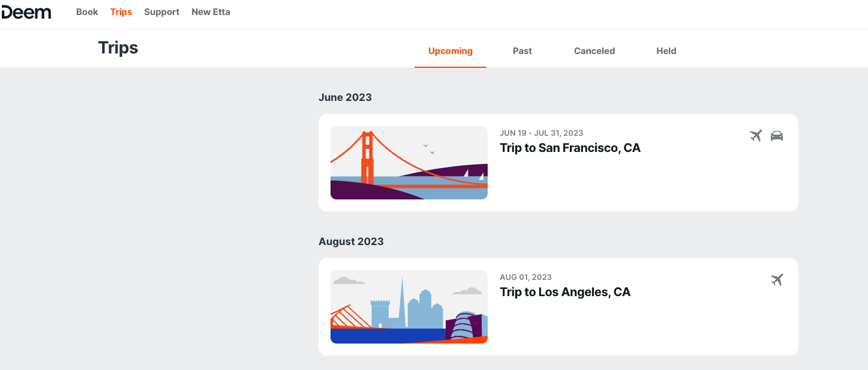This screenshot has width=868, height=370.
Task: Open New Etta from the navigation bar
Action: [x=211, y=12]
